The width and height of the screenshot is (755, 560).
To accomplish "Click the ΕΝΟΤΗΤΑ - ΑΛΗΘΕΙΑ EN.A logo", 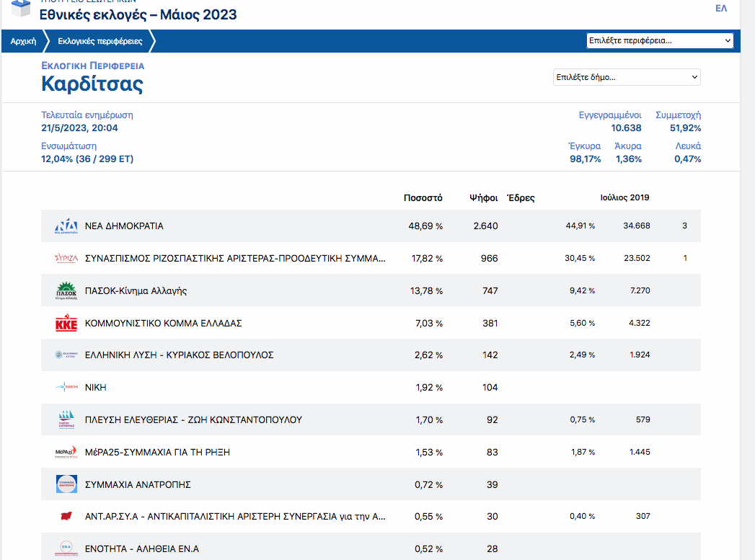I will 66,548.
